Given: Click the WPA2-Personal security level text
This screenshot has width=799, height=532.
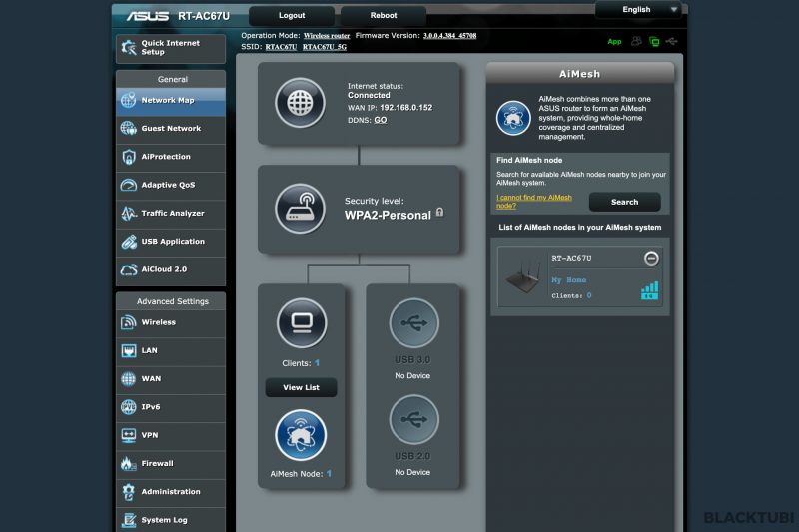Looking at the screenshot, I should click(388, 215).
